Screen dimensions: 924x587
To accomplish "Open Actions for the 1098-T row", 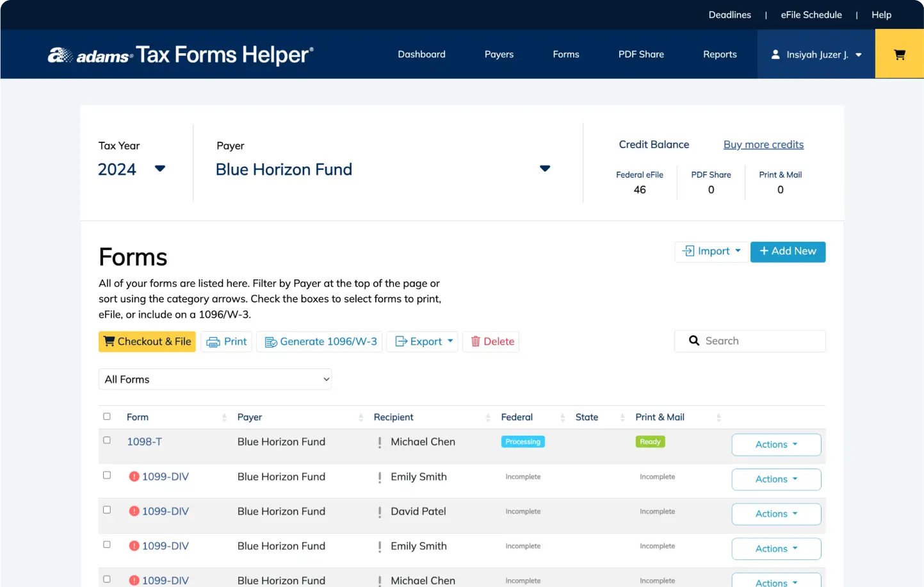I will pos(776,445).
